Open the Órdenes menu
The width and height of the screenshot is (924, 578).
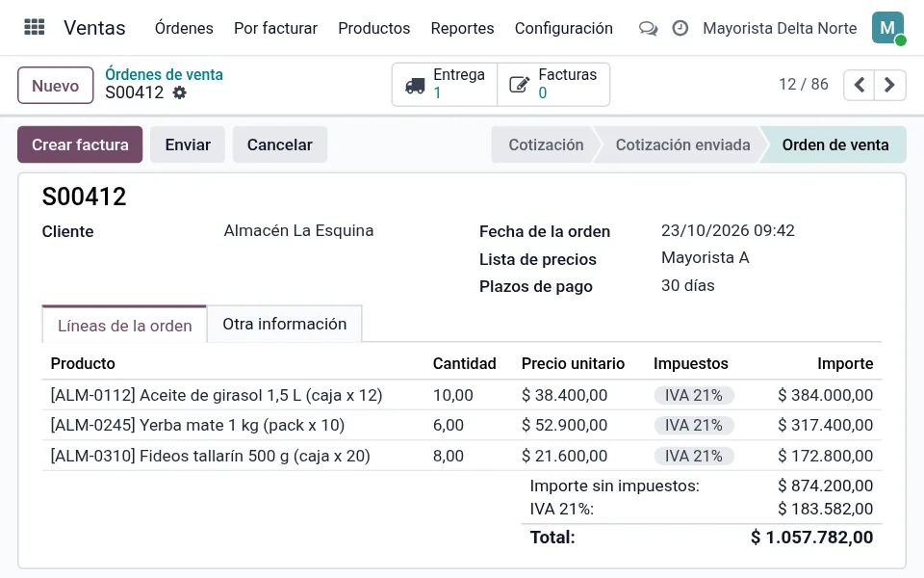tap(184, 28)
